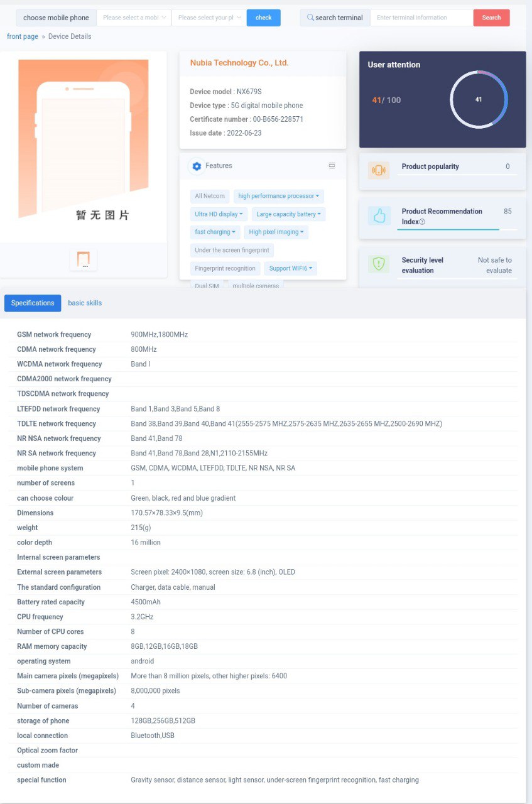Click the Charger, data cable, manual value

click(x=173, y=587)
